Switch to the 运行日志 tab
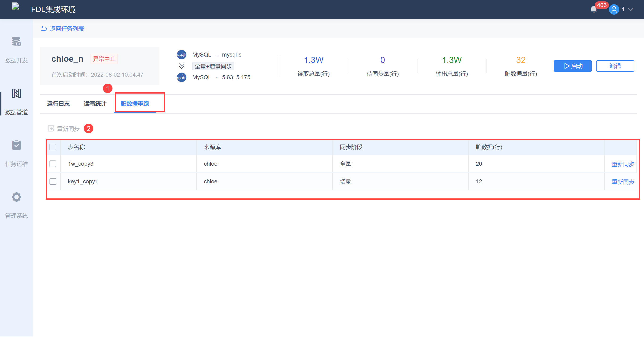This screenshot has height=337, width=644. click(58, 104)
